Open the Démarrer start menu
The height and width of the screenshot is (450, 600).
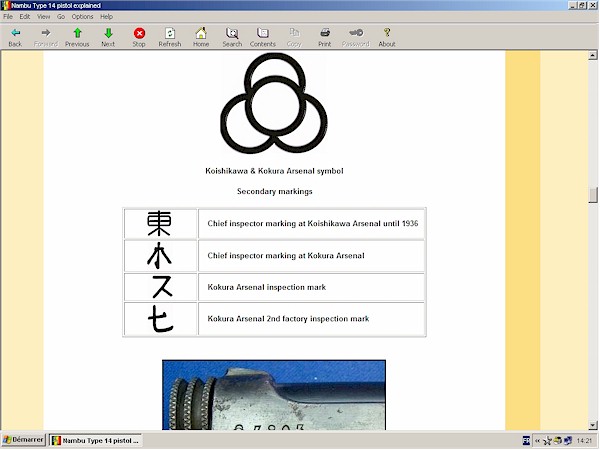pyautogui.click(x=24, y=440)
